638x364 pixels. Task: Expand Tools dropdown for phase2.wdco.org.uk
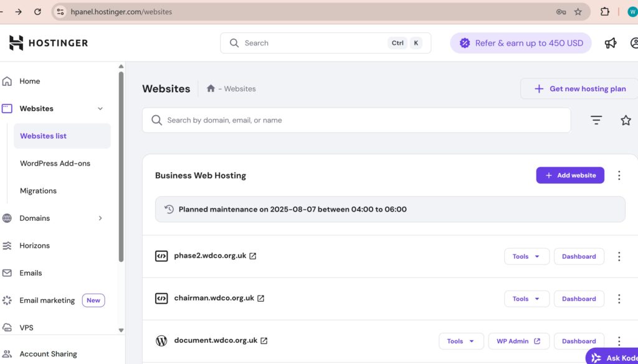[526, 256]
